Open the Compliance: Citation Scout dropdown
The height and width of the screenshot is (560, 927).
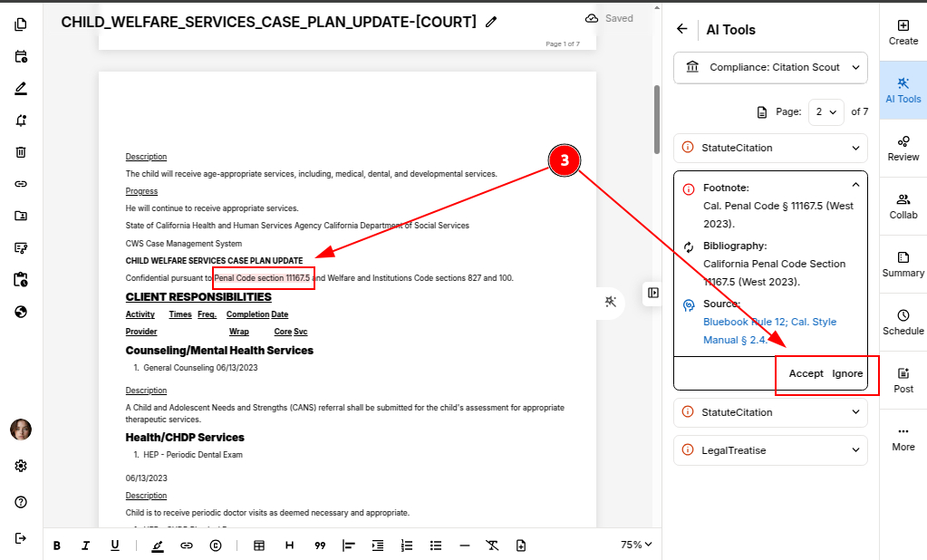pyautogui.click(x=770, y=67)
